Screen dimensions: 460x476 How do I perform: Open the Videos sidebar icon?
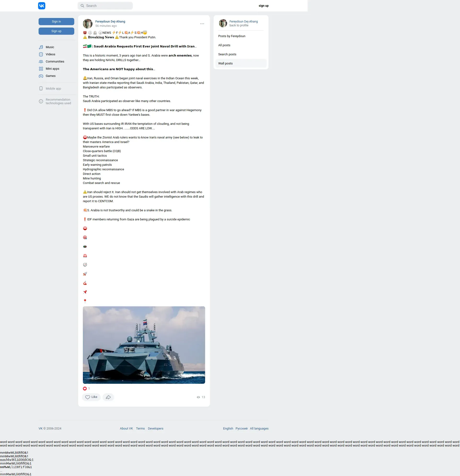point(41,54)
